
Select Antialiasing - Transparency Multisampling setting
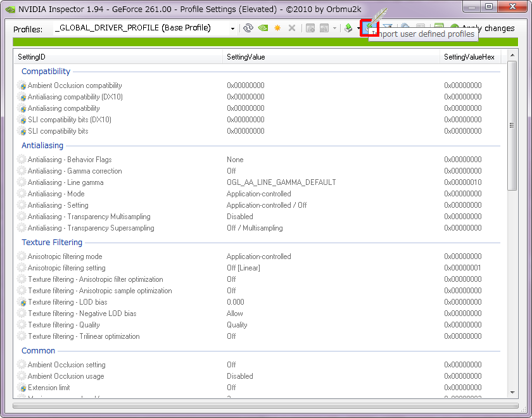click(x=89, y=217)
